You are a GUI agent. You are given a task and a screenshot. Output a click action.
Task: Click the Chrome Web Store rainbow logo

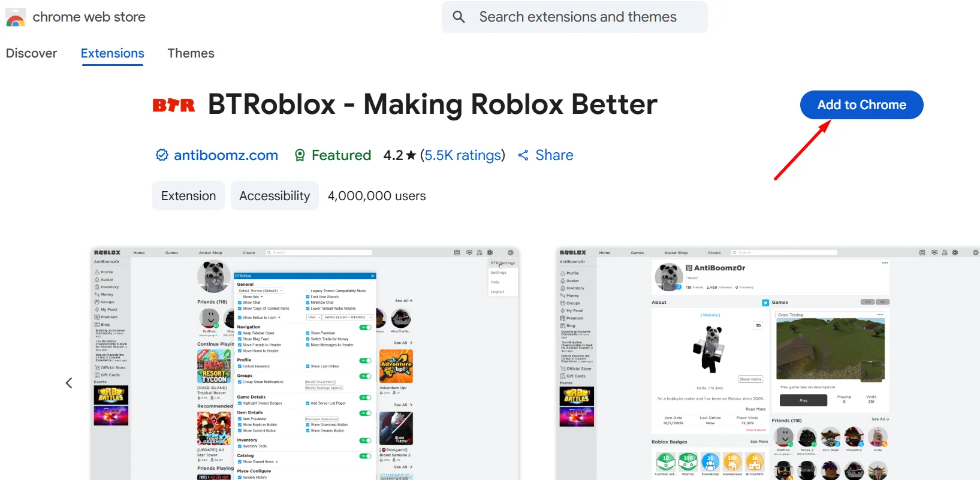click(x=16, y=17)
